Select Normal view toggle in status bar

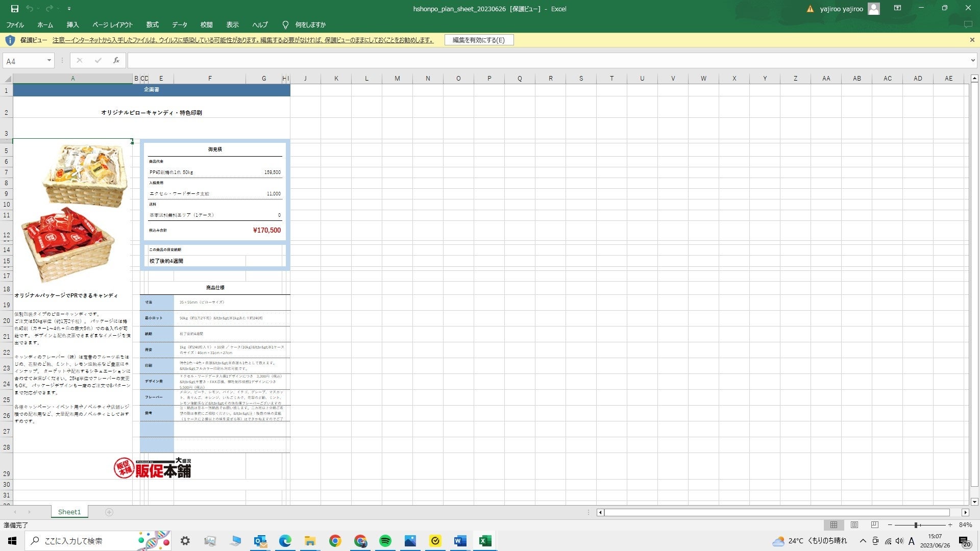click(x=834, y=524)
